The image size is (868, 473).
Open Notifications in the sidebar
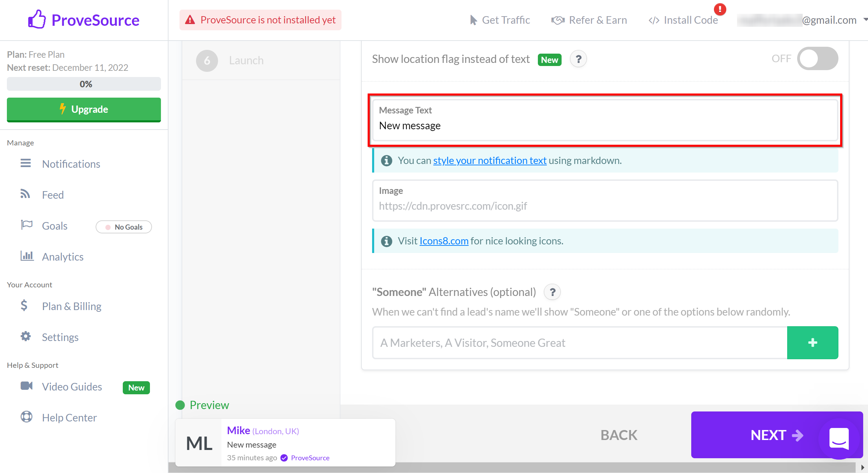coord(71,164)
